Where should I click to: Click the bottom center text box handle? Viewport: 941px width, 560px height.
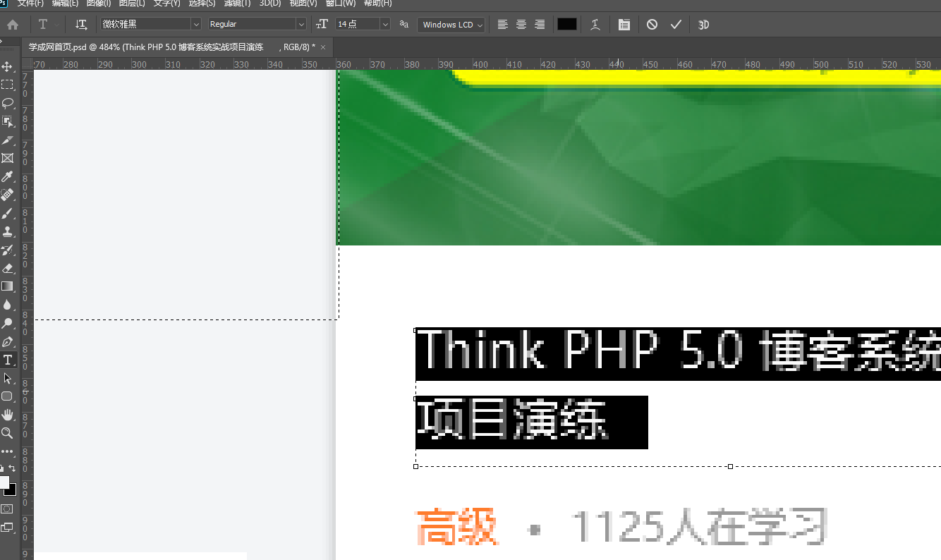point(730,466)
